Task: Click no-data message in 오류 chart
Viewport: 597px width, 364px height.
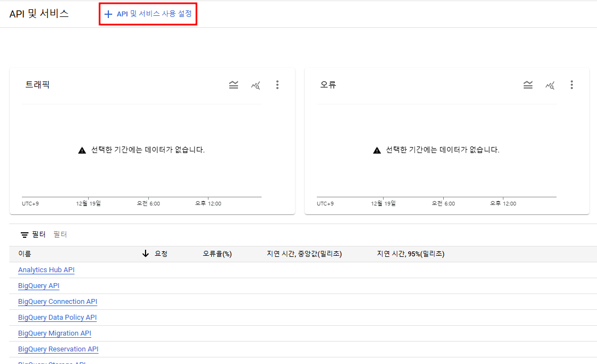Action: [443, 150]
